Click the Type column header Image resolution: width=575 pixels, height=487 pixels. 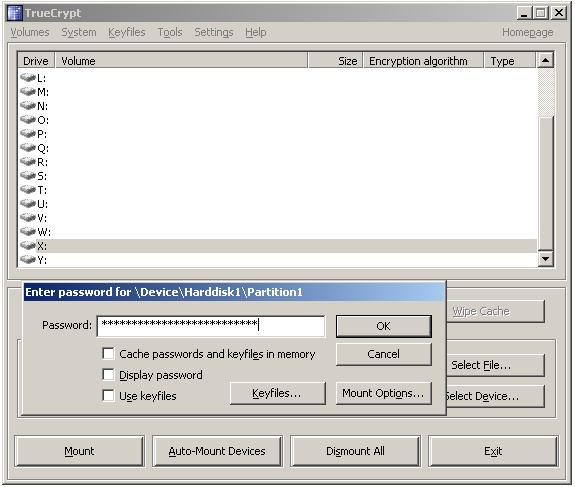coord(510,61)
